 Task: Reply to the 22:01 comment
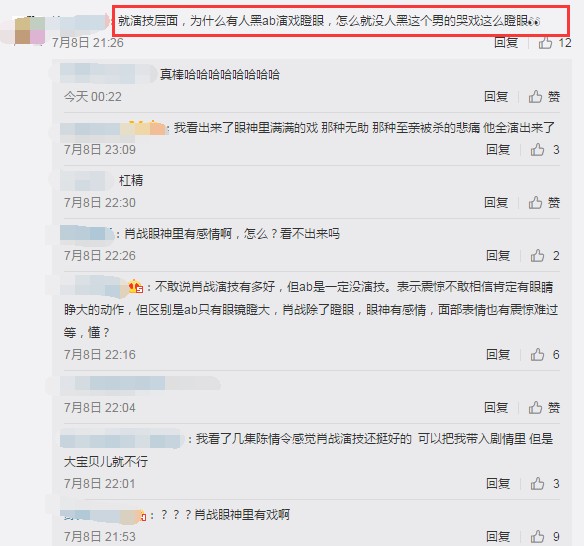[x=498, y=484]
